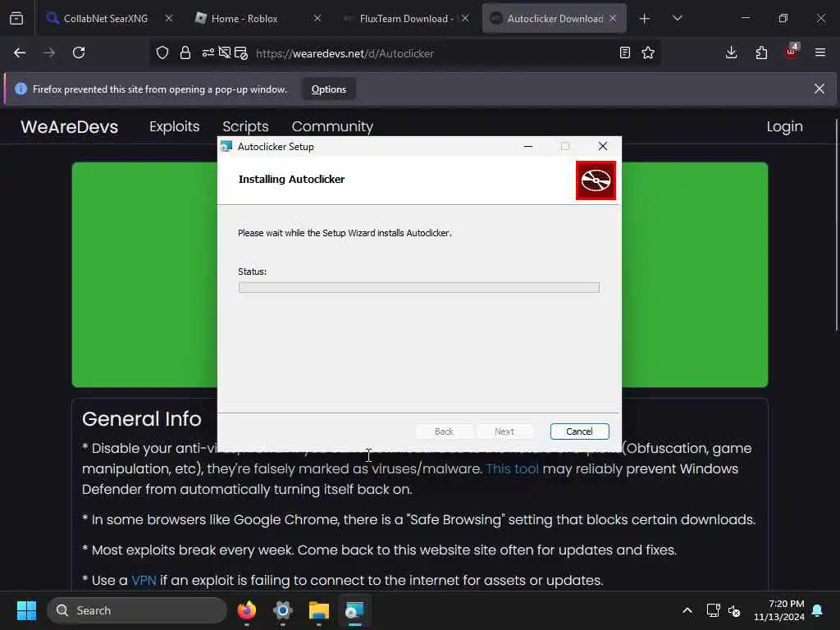Open the Community menu
The height and width of the screenshot is (630, 840).
click(x=332, y=126)
